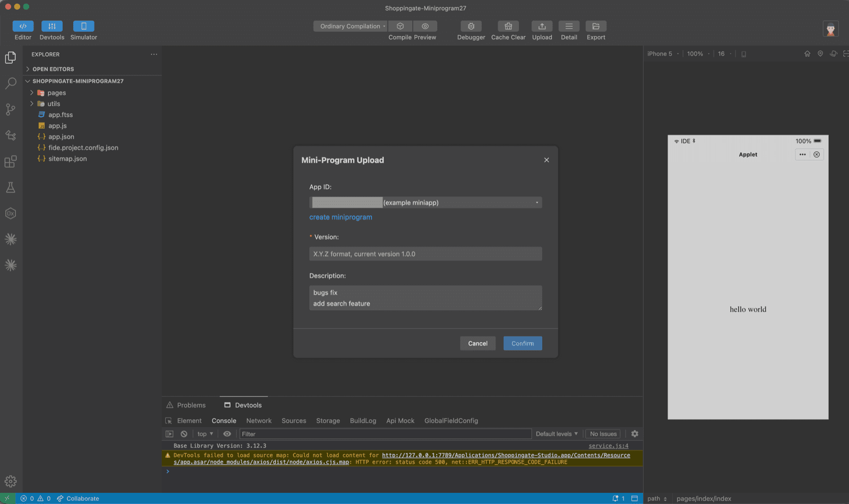Open the Api Mock tab
This screenshot has width=849, height=504.
[x=400, y=421]
